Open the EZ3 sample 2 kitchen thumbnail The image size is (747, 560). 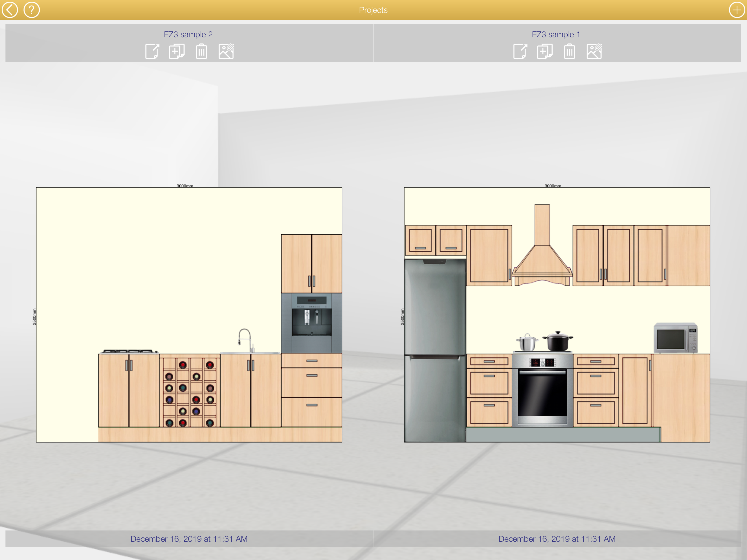coord(189,314)
